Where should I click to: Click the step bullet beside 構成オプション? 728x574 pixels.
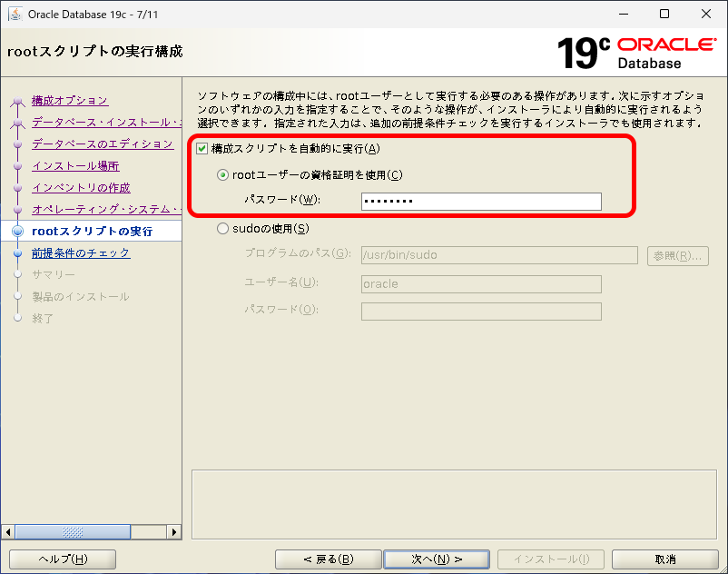tap(17, 101)
